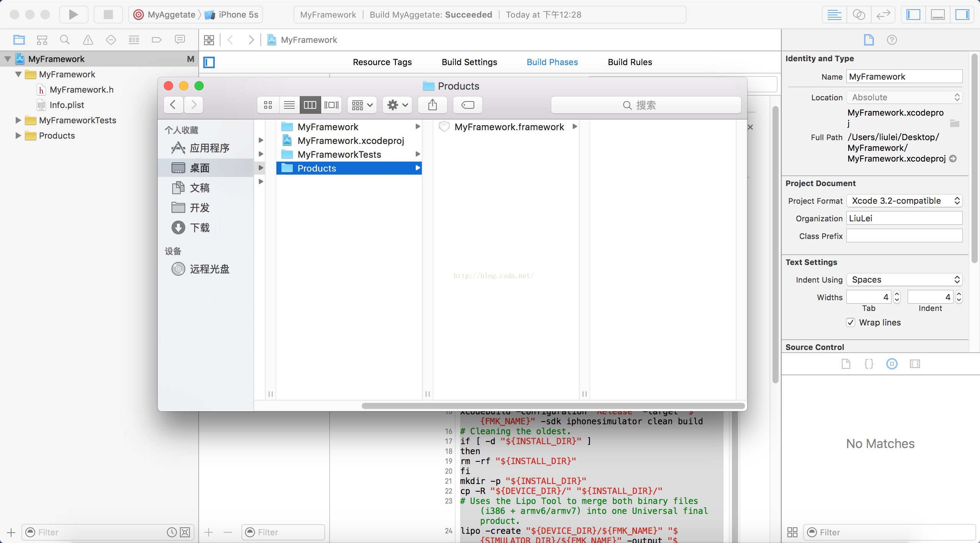
Task: Open Finder arrange-by dropdown
Action: 362,105
